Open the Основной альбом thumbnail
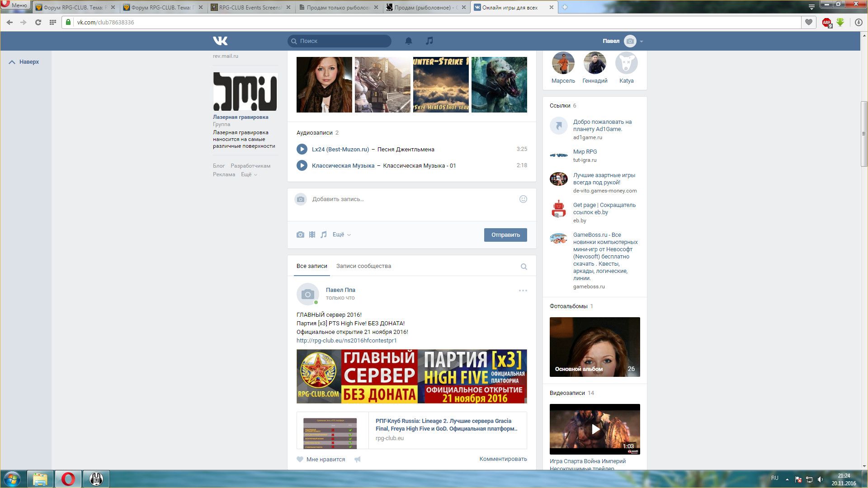This screenshot has width=868, height=488. click(x=594, y=347)
